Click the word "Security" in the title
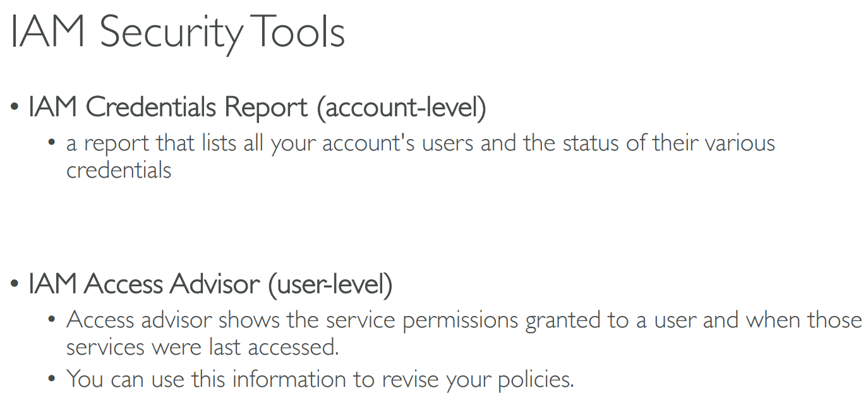This screenshot has width=868, height=402. coord(170,33)
